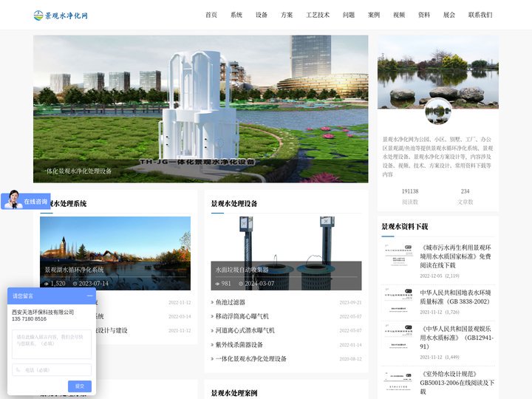Focus the message content text area
532x399 pixels.
pos(52,344)
